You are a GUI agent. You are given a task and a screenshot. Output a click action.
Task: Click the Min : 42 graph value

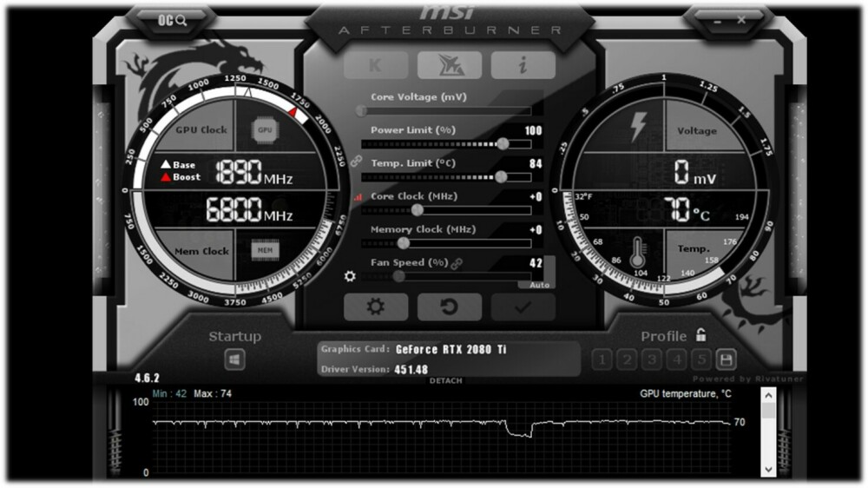tap(169, 394)
